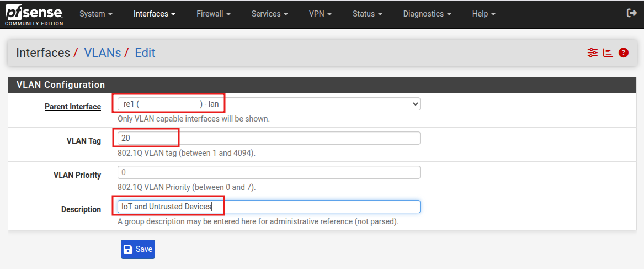
Task: Save the VLAN configuration
Action: tap(137, 249)
